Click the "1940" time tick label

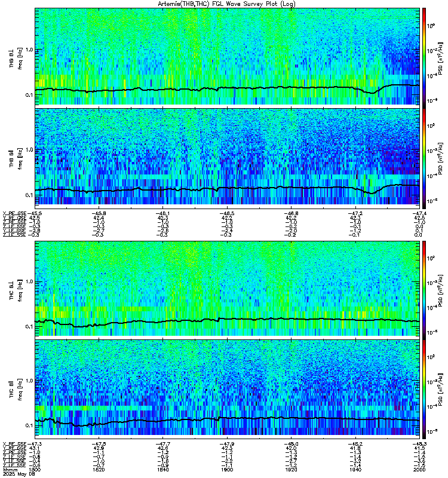355,470
